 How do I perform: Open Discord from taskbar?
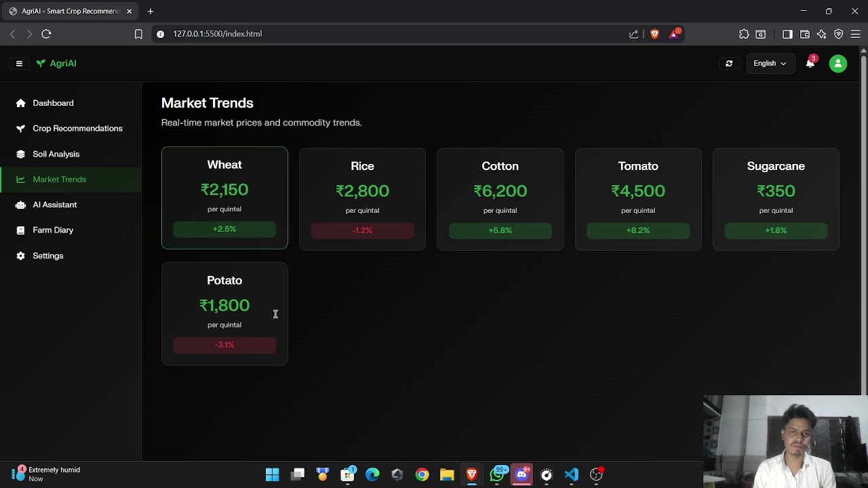[x=521, y=474]
